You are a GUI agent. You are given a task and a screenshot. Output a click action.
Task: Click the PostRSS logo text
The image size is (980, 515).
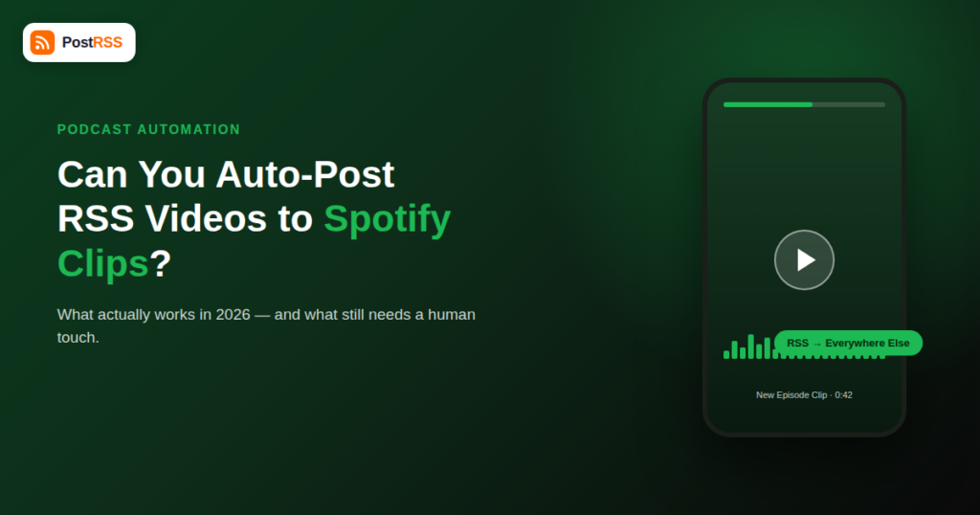[x=92, y=42]
